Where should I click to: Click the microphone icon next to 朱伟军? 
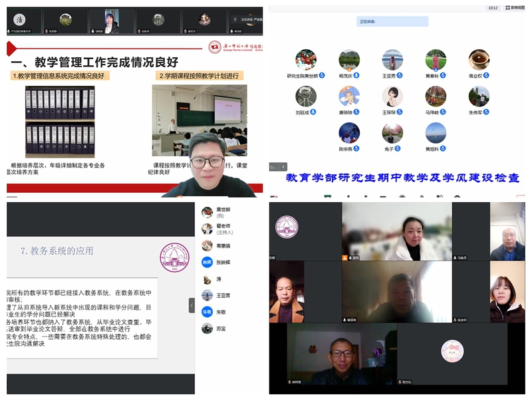pyautogui.click(x=486, y=112)
